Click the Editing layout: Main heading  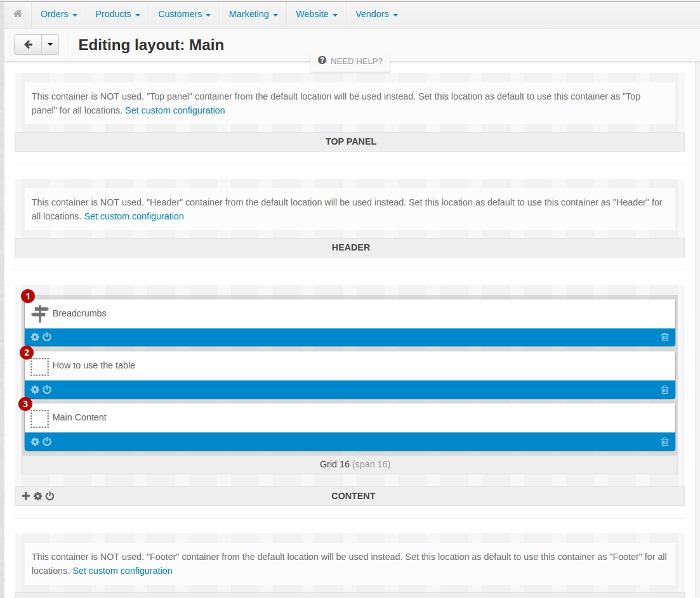pos(151,45)
